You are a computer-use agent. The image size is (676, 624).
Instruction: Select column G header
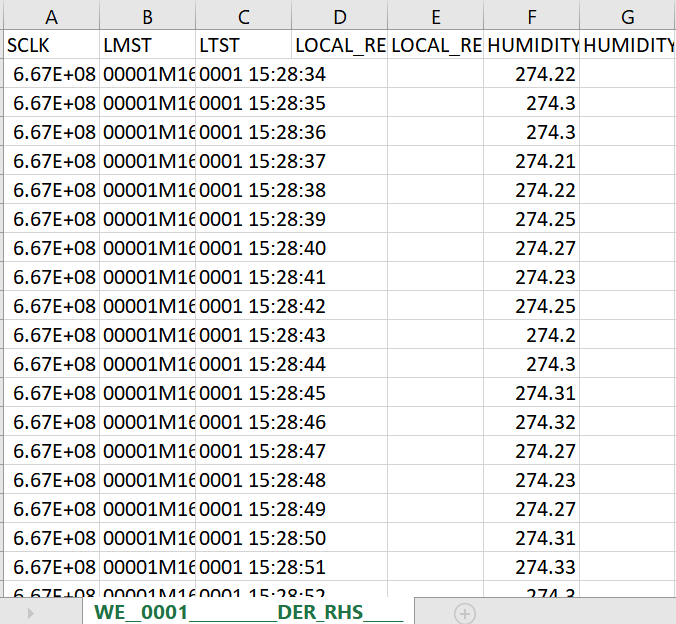[x=628, y=17]
